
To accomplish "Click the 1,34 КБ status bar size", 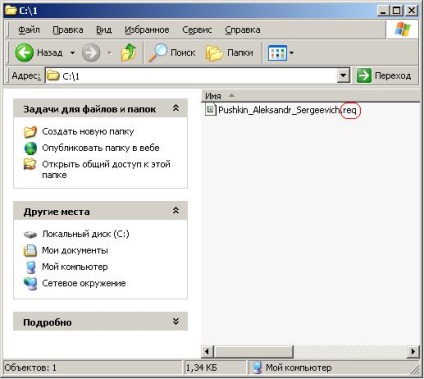I will pyautogui.click(x=201, y=368).
